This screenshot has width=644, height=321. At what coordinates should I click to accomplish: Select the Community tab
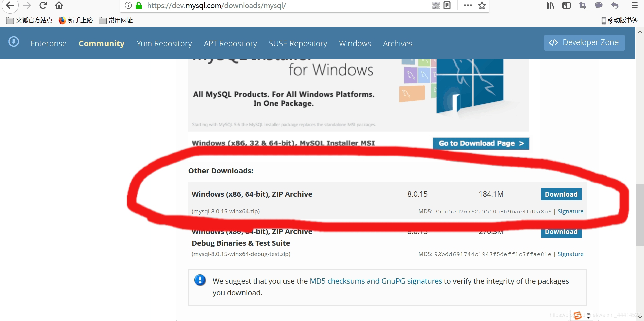[x=102, y=44]
